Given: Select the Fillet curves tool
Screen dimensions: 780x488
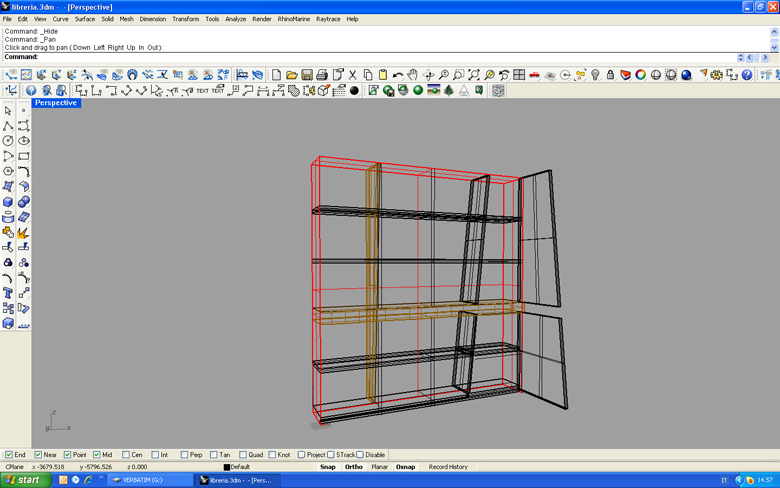Looking at the screenshot, I should click(x=23, y=171).
